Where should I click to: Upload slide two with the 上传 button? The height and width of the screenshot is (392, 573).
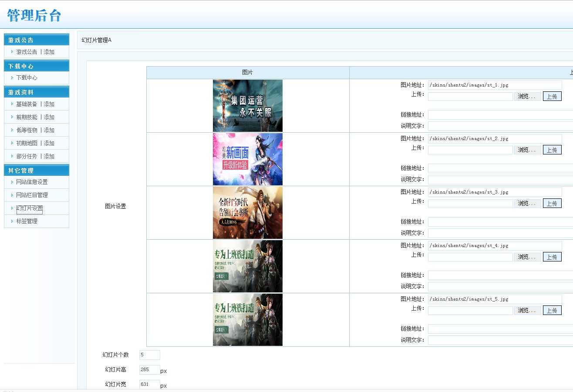[x=552, y=150]
